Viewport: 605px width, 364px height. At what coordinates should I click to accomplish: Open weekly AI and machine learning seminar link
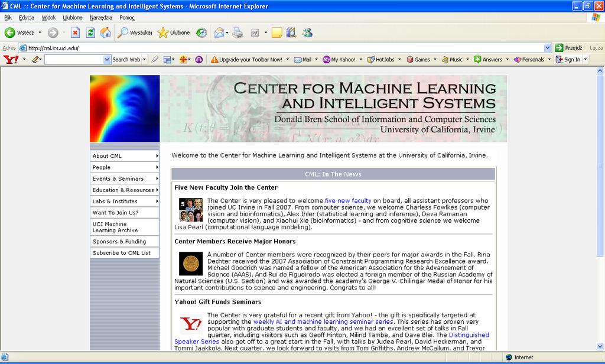click(323, 321)
